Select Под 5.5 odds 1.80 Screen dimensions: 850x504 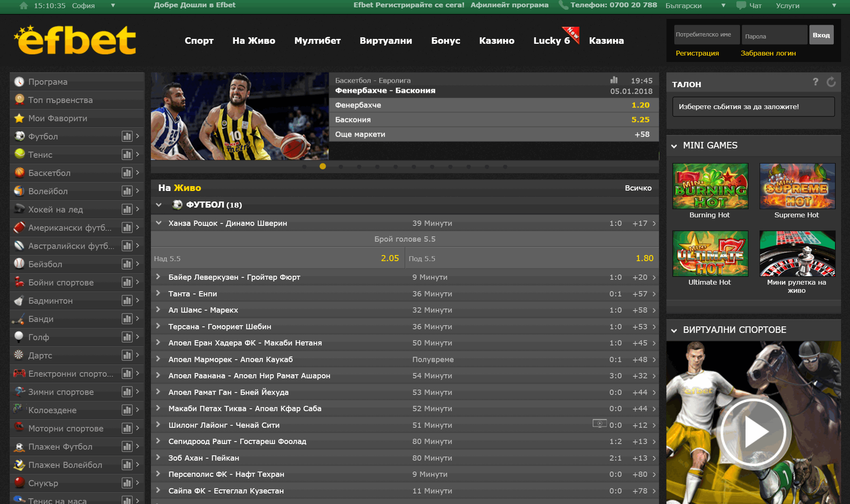click(x=532, y=258)
